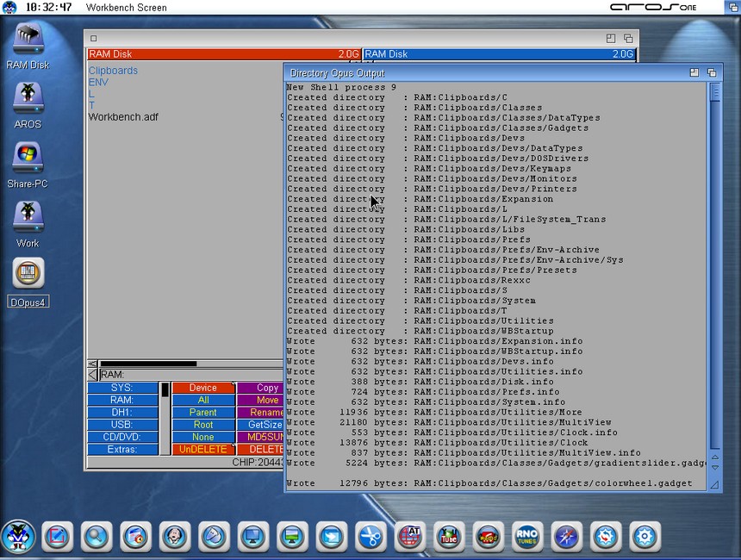Open the AROS cat start menu icon
741x560 pixels.
(x=17, y=537)
